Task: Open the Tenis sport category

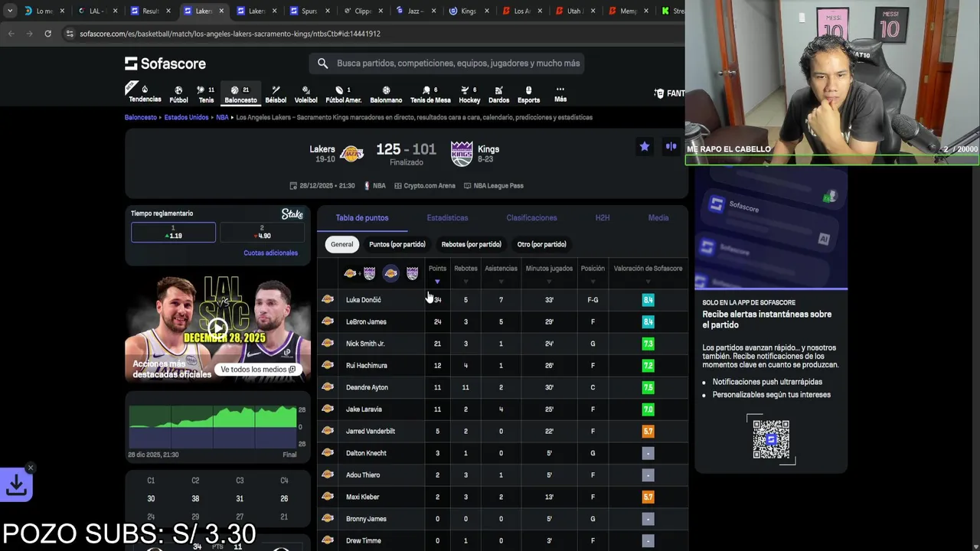Action: coord(206,94)
